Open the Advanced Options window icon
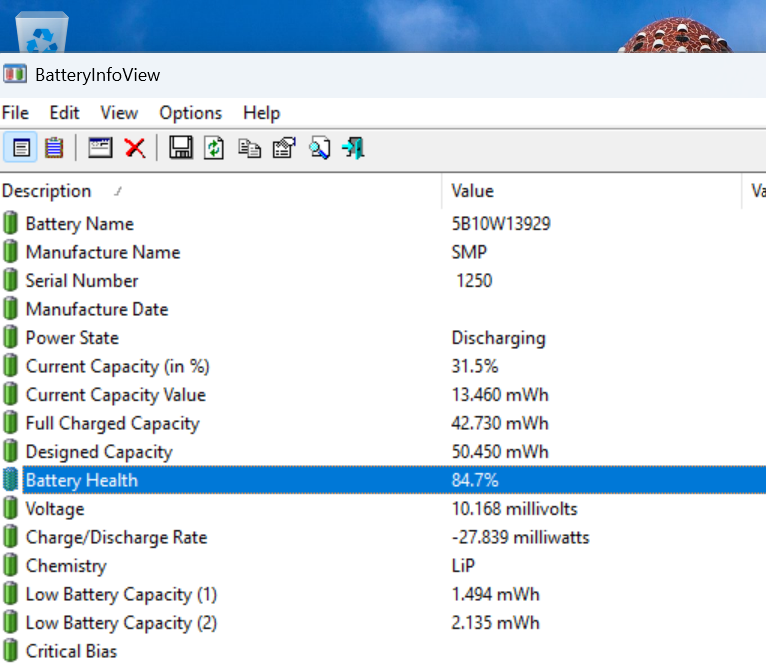 pyautogui.click(x=100, y=148)
